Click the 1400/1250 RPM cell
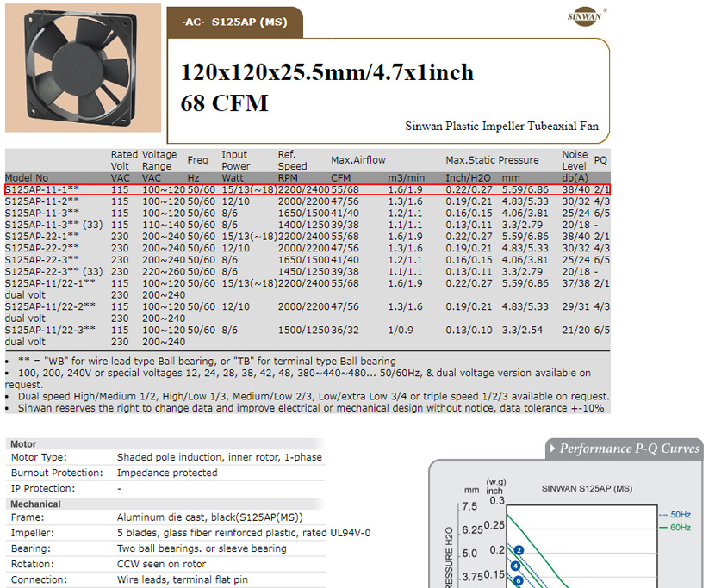Viewport: 715px width, 588px height. pos(304,225)
